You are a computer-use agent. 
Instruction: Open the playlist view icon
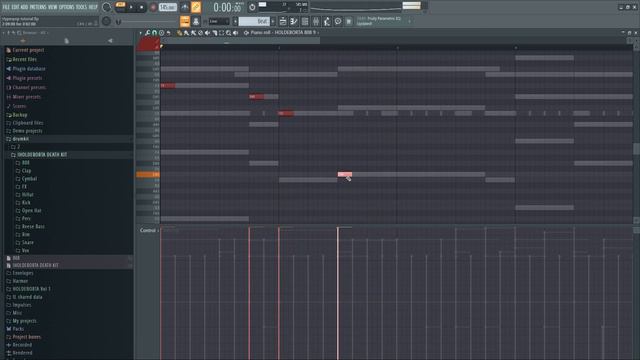click(283, 21)
